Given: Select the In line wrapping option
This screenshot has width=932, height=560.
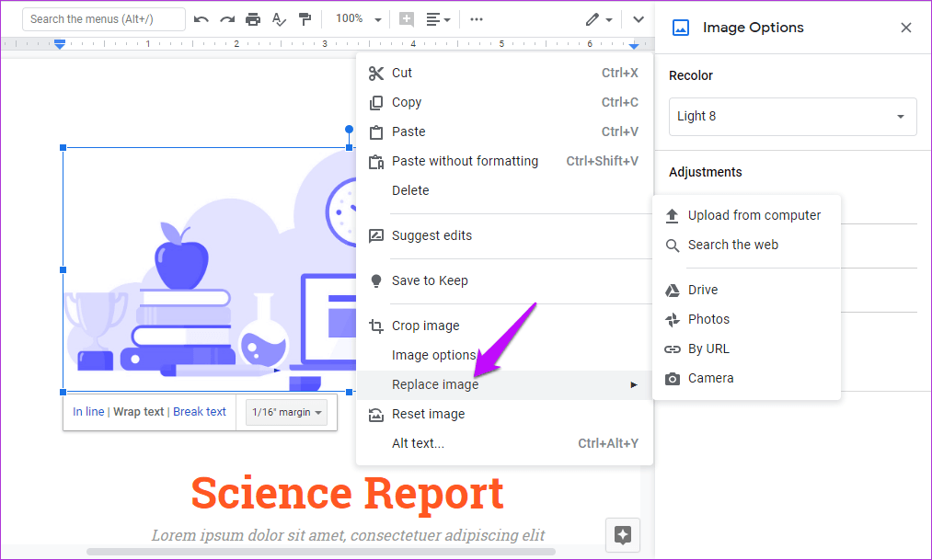Looking at the screenshot, I should click(88, 412).
